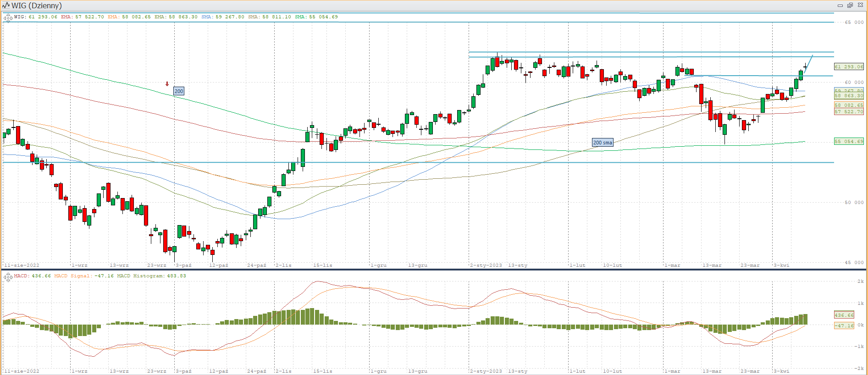Click the chart icon in WIG title bar
The height and width of the screenshot is (375, 868).
coord(6,6)
